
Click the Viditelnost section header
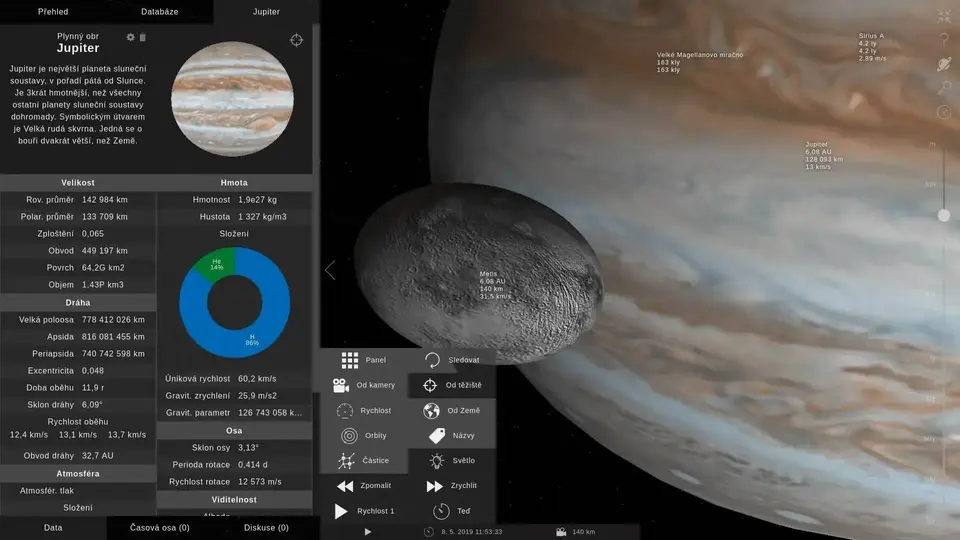click(234, 500)
